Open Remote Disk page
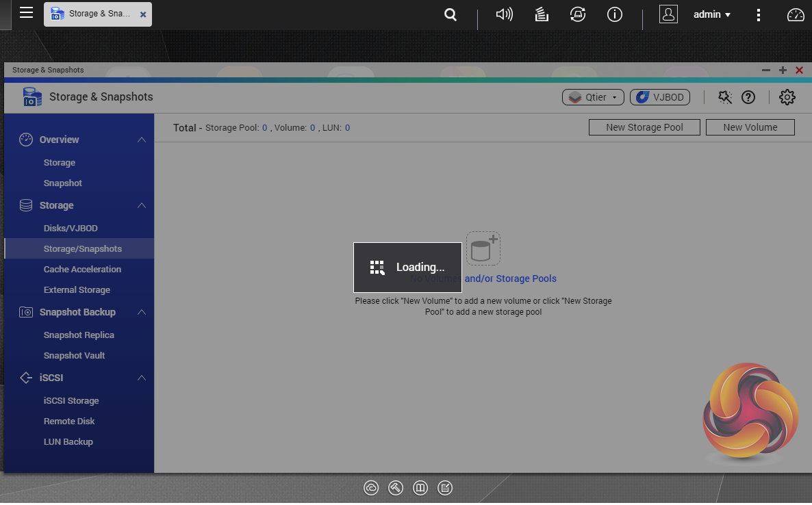Viewport: 812px width, 505px height. (x=69, y=422)
